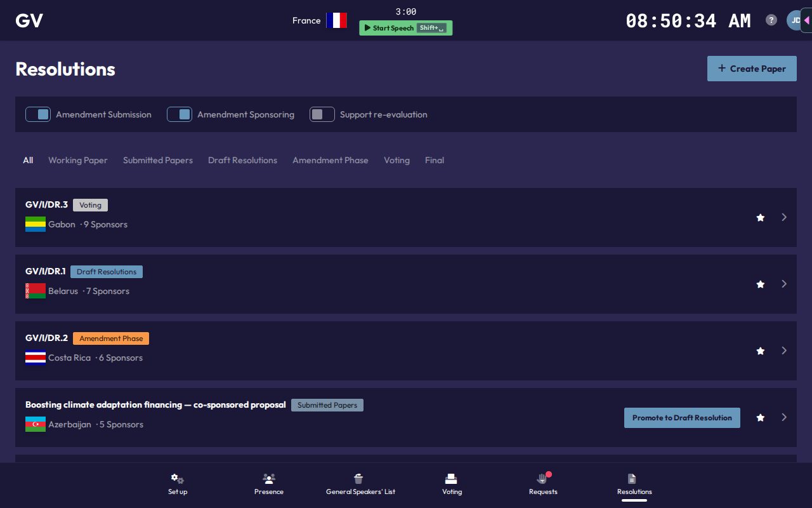Switch to the Final tab
Viewport: 812px width, 508px height.
pyautogui.click(x=435, y=160)
